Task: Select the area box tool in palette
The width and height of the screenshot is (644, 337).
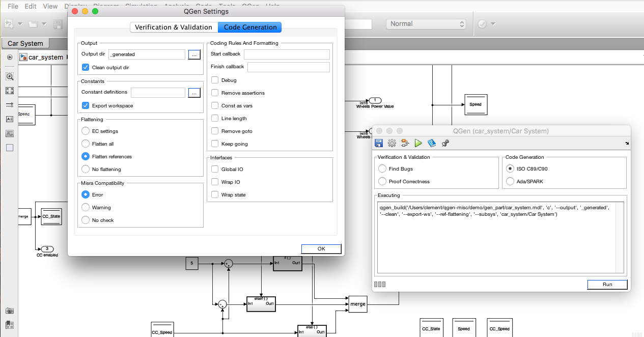Action: pyautogui.click(x=10, y=148)
